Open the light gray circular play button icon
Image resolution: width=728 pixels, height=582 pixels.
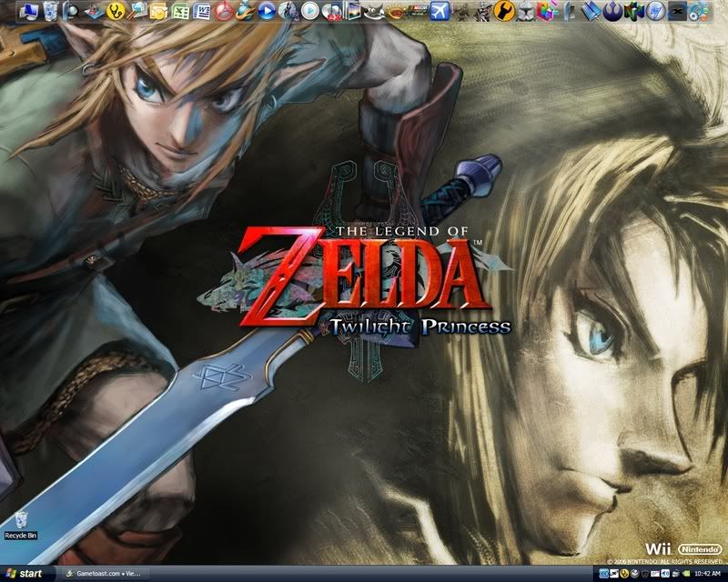click(310, 11)
